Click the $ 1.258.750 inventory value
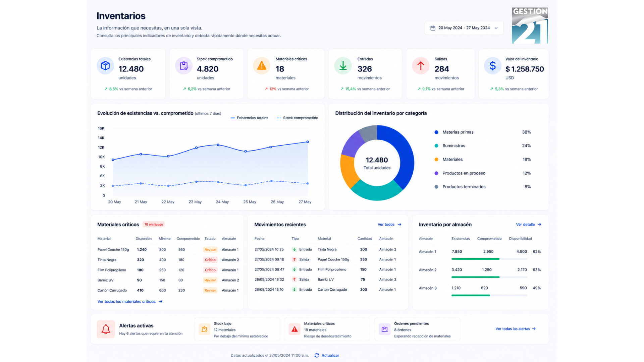Viewport: 644px width, 362px height. click(525, 69)
